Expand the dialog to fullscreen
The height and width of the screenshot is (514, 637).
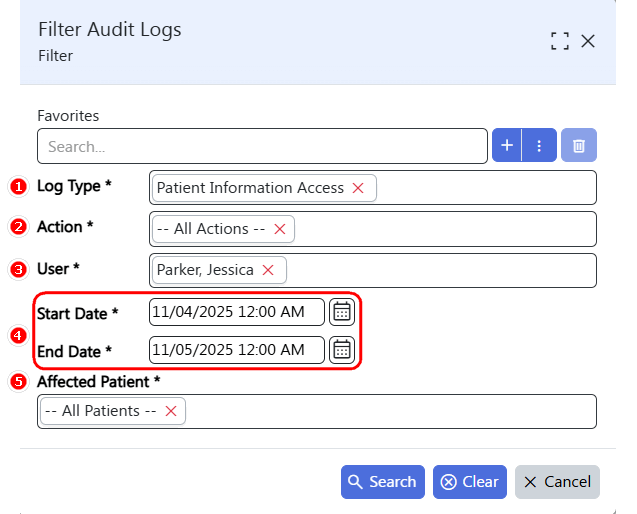tap(559, 41)
